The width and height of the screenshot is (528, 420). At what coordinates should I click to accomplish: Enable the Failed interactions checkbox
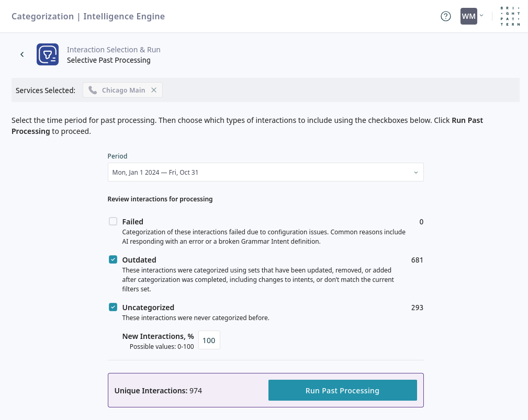(x=113, y=221)
